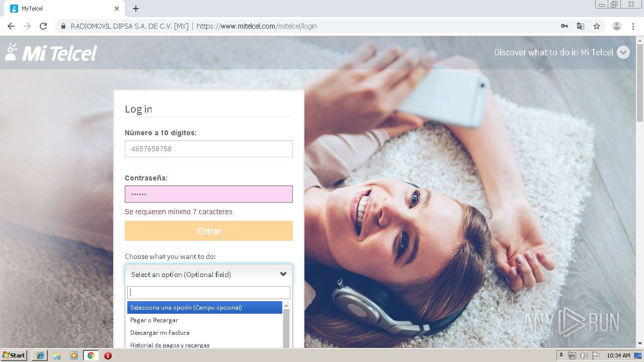This screenshot has height=362, width=644.
Task: Open Internet Explorer from the taskbar
Action: [x=40, y=355]
